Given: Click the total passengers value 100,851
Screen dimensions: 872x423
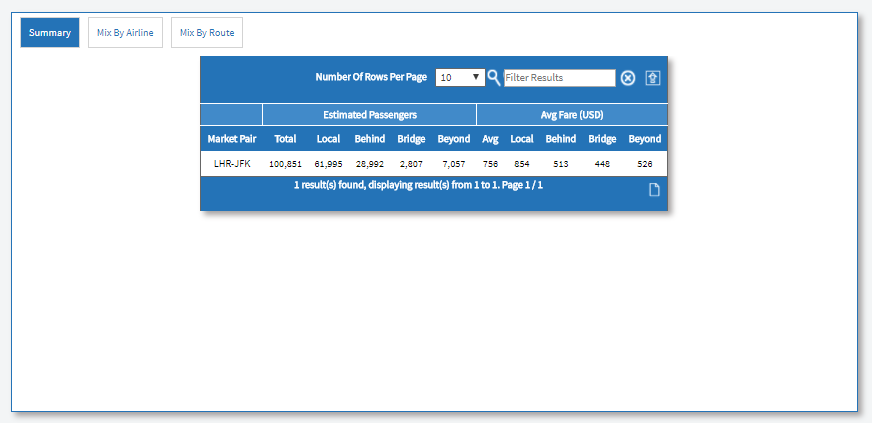Looking at the screenshot, I should coord(285,165).
